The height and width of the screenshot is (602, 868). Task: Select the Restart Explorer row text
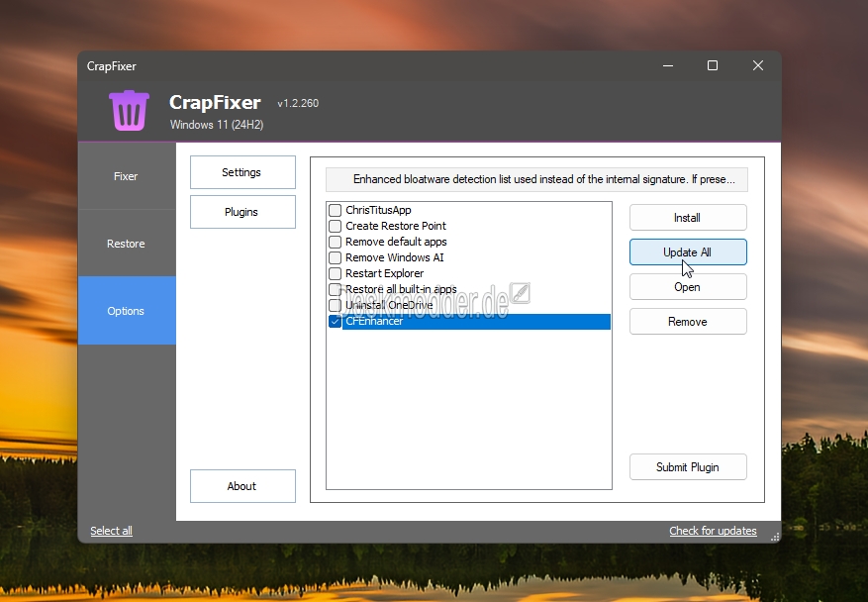click(x=385, y=273)
